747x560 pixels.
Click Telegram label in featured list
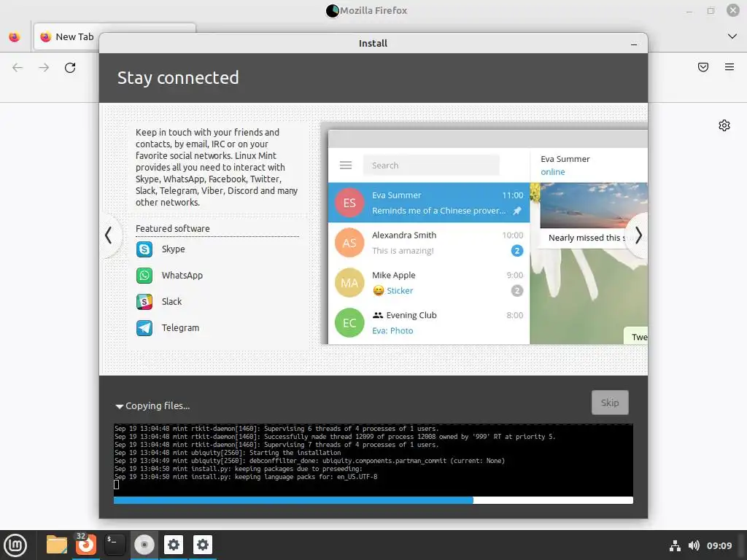pos(180,327)
